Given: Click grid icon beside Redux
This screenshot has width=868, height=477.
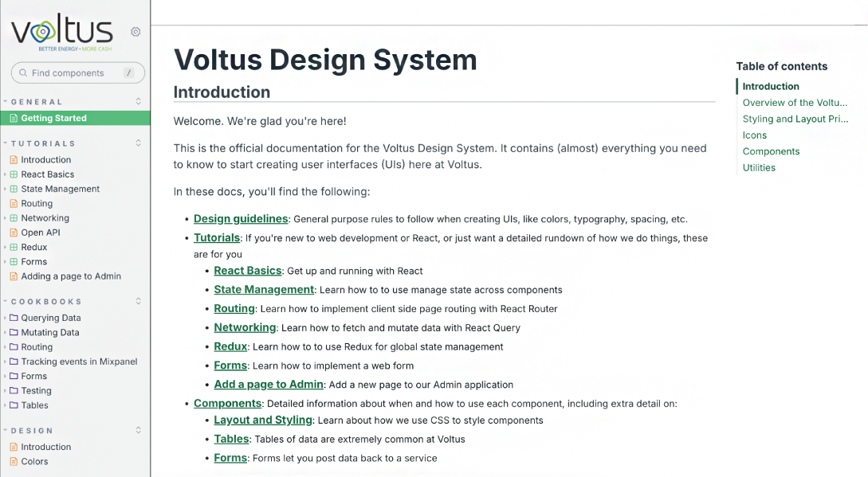Looking at the screenshot, I should pos(14,247).
